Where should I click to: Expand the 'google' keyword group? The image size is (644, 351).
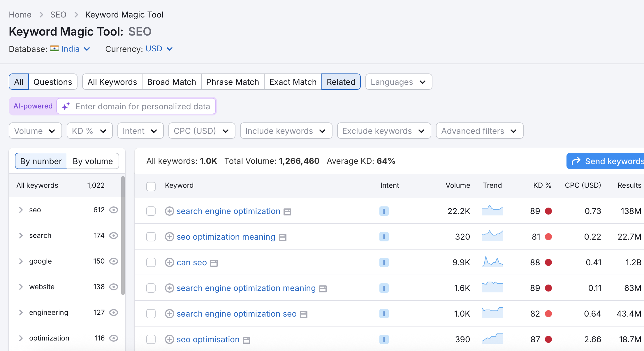click(21, 261)
